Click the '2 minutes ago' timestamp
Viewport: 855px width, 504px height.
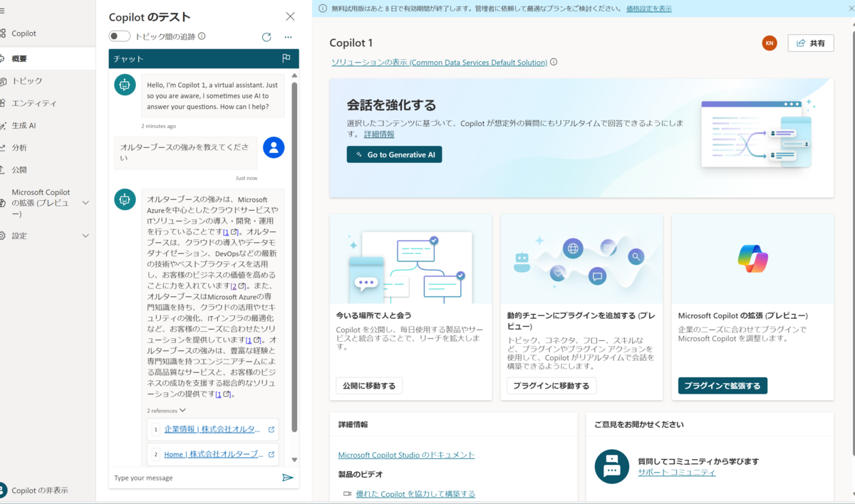pos(158,126)
